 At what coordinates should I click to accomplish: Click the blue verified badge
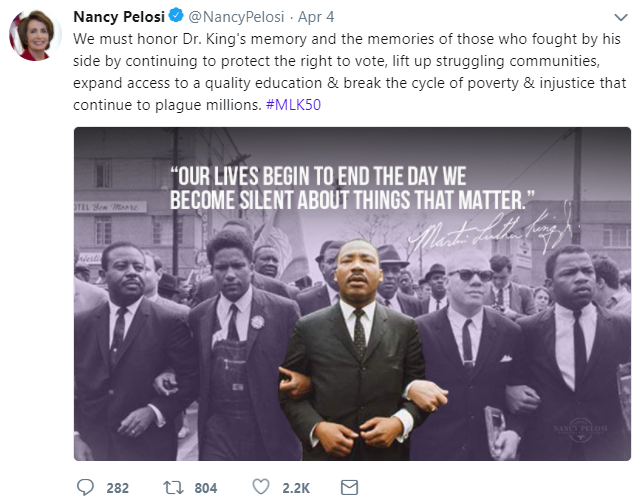pyautogui.click(x=175, y=16)
